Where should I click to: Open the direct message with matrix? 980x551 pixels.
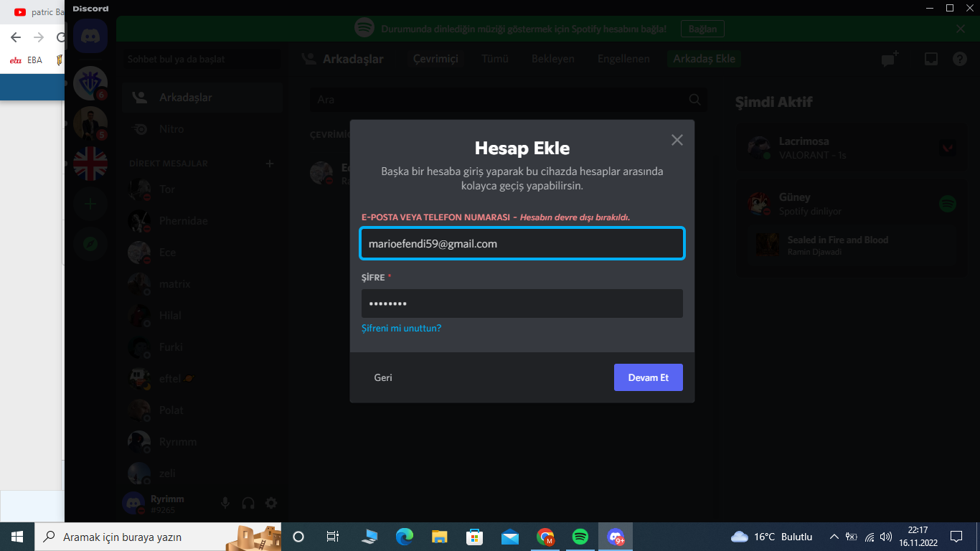(202, 284)
